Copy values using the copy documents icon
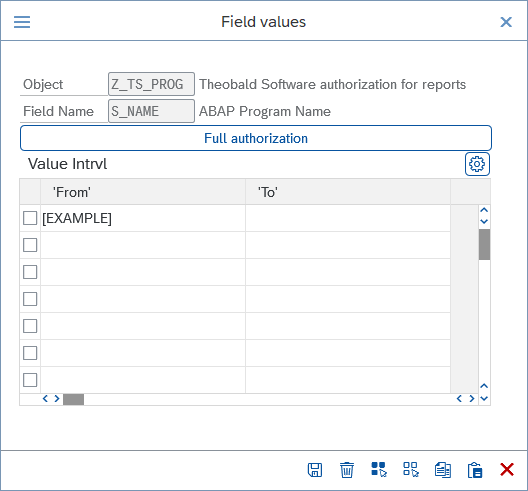 [443, 470]
